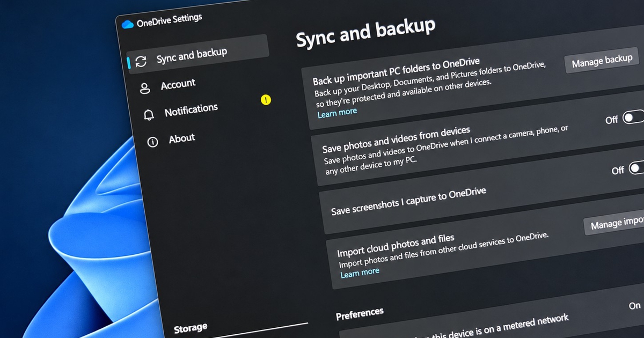The width and height of the screenshot is (644, 338).
Task: Toggle Save screenshots I capture to OneDrive
Action: (636, 168)
